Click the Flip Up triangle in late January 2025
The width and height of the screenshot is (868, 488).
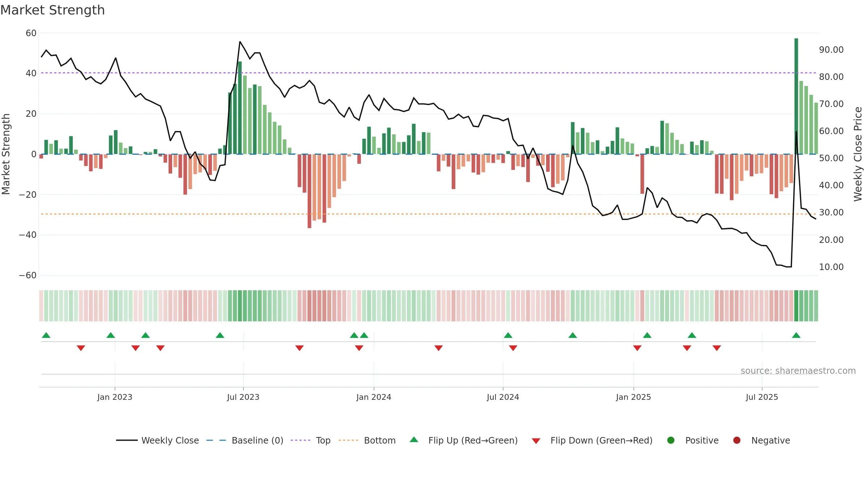tap(647, 335)
